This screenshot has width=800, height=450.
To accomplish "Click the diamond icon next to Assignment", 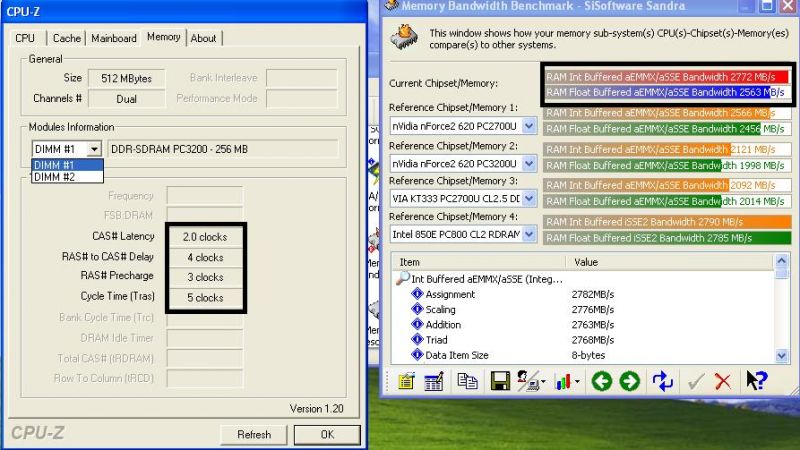I will (417, 294).
